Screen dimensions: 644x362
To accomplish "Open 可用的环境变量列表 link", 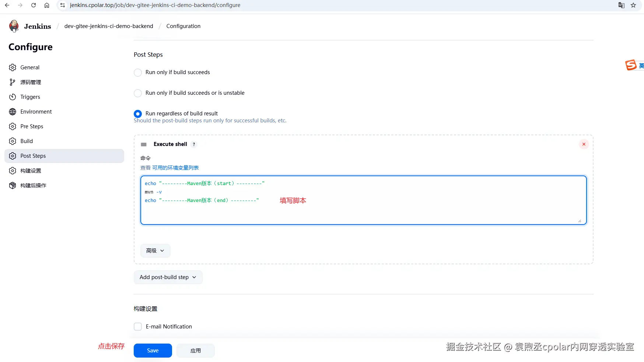I will pyautogui.click(x=175, y=168).
